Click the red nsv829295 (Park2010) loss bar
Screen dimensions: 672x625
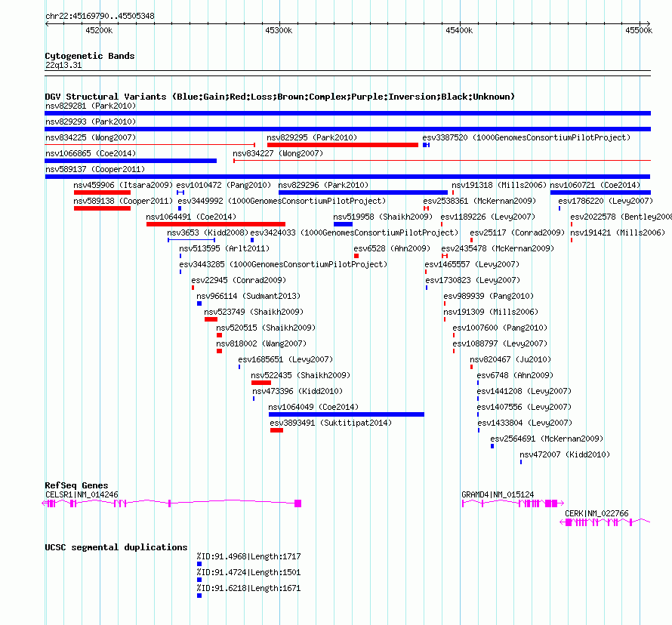(x=343, y=145)
